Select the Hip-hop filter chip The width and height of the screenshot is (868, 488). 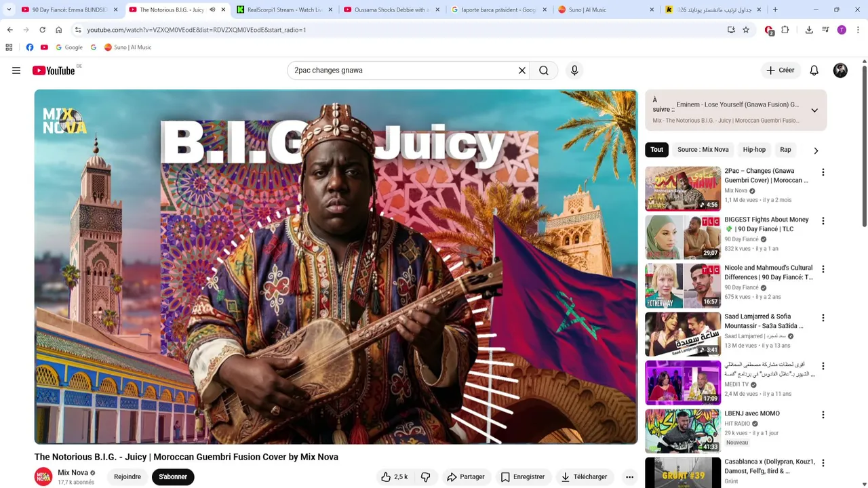[754, 150]
